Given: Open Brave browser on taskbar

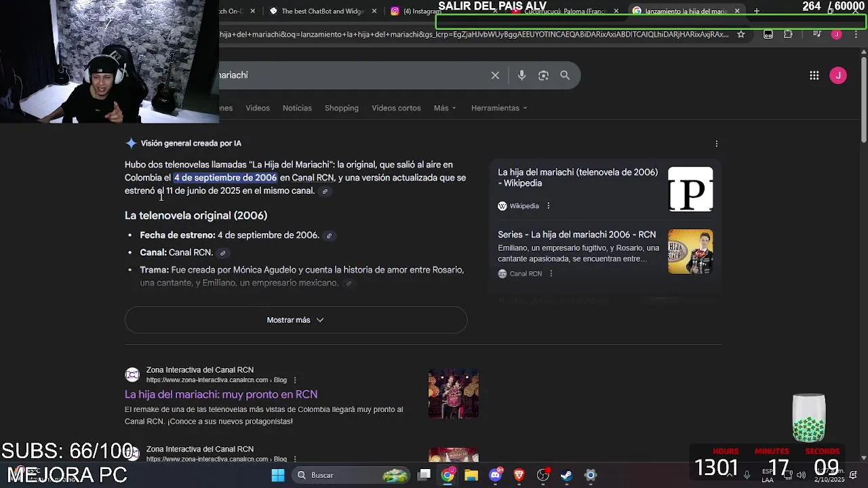Looking at the screenshot, I should coord(519,475).
